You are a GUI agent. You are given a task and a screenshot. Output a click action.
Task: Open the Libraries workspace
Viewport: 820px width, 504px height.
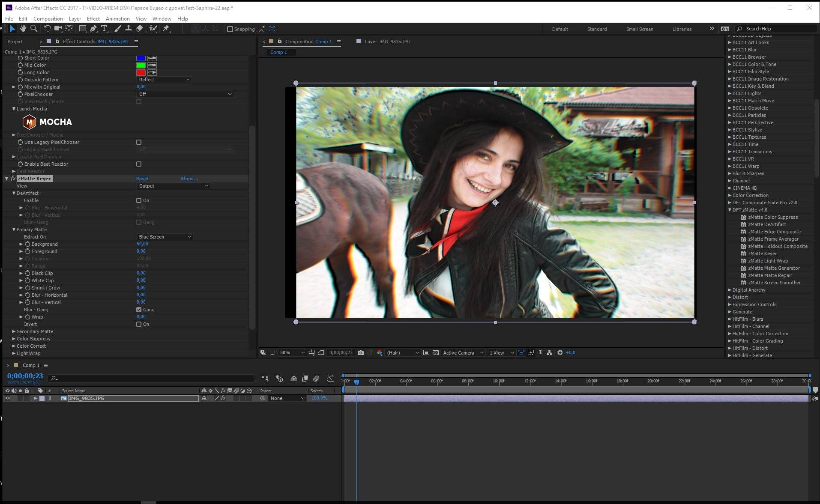682,29
